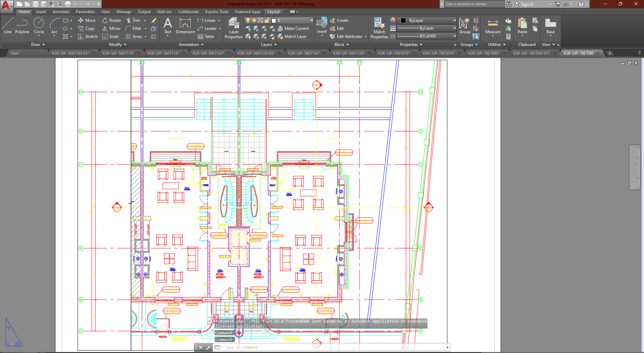Click the Stretch modify tool

[88, 37]
